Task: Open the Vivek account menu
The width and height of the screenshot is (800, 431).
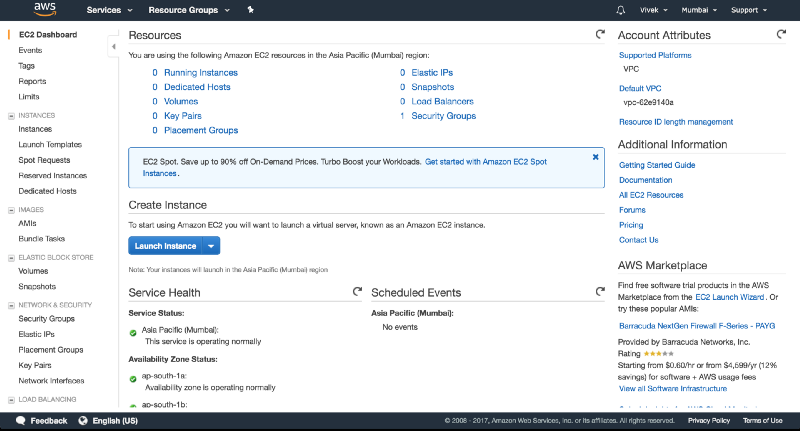Action: tap(653, 10)
